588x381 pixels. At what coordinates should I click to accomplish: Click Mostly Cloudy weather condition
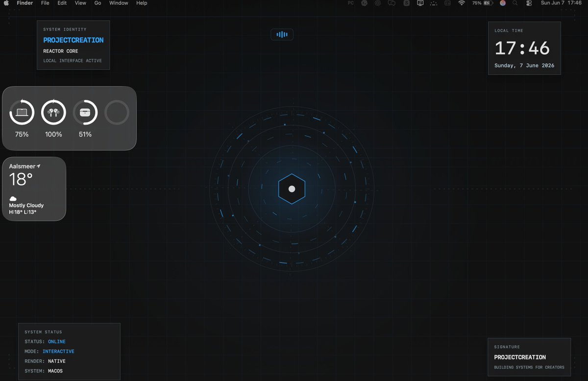[26, 205]
